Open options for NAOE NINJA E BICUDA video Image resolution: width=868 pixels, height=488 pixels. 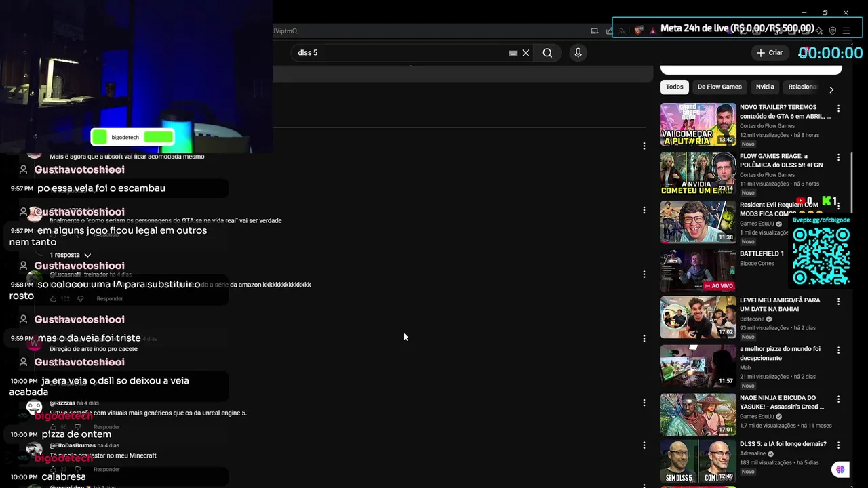tap(838, 399)
